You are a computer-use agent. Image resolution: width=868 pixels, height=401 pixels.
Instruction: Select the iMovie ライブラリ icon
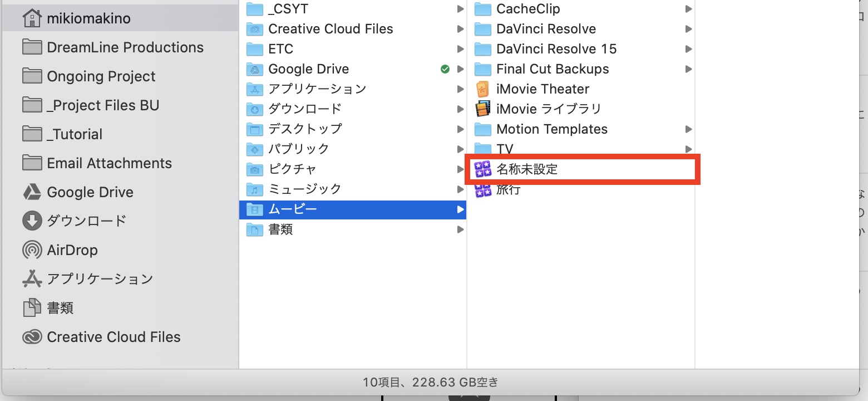pyautogui.click(x=483, y=109)
